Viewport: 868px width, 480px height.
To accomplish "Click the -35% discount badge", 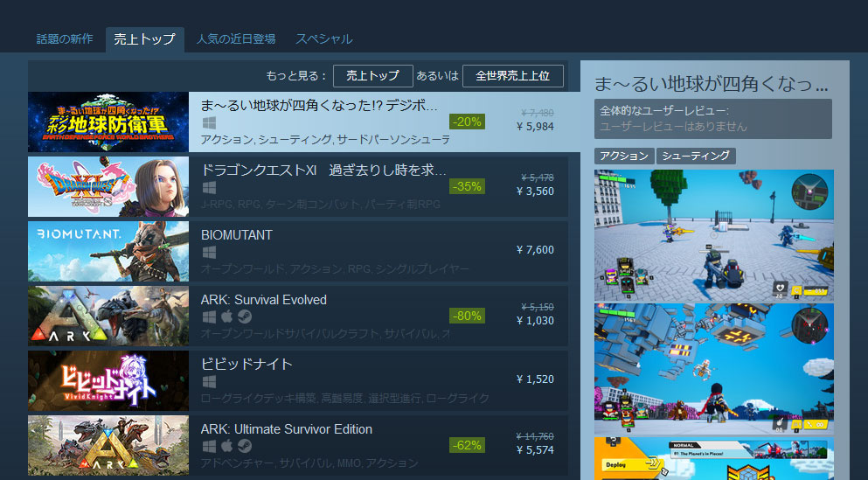I will pos(467,186).
